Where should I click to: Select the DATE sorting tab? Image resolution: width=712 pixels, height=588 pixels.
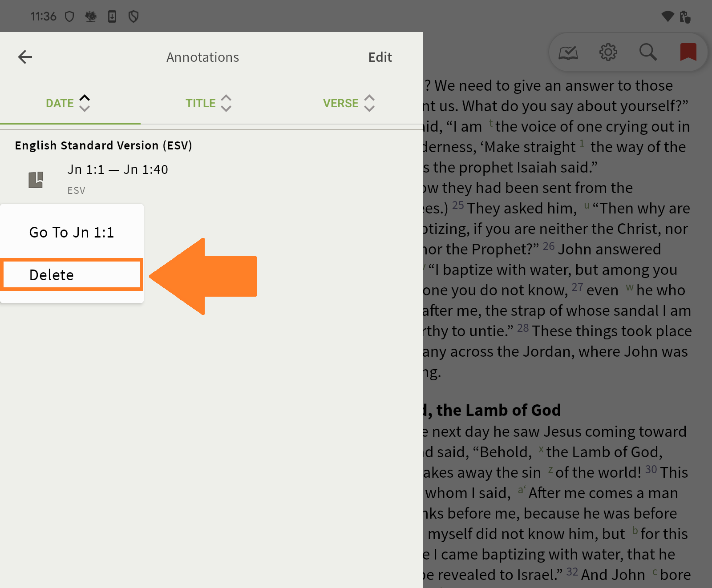(60, 103)
